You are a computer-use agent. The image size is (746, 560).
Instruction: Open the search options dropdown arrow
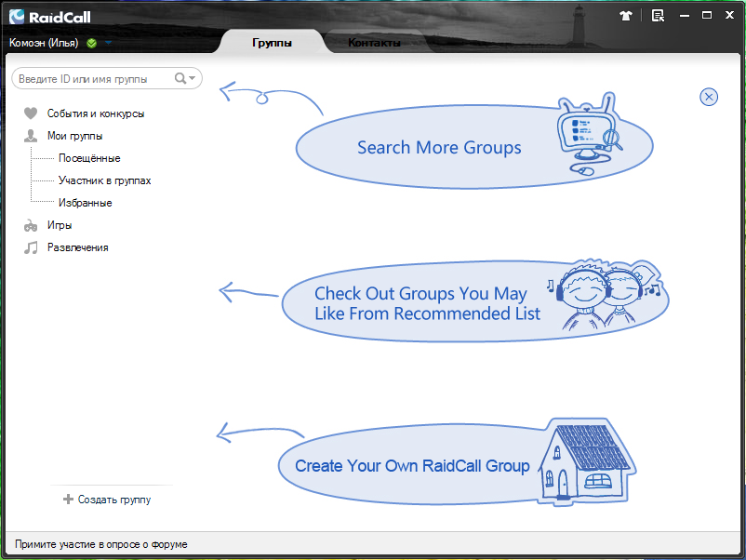pyautogui.click(x=193, y=78)
